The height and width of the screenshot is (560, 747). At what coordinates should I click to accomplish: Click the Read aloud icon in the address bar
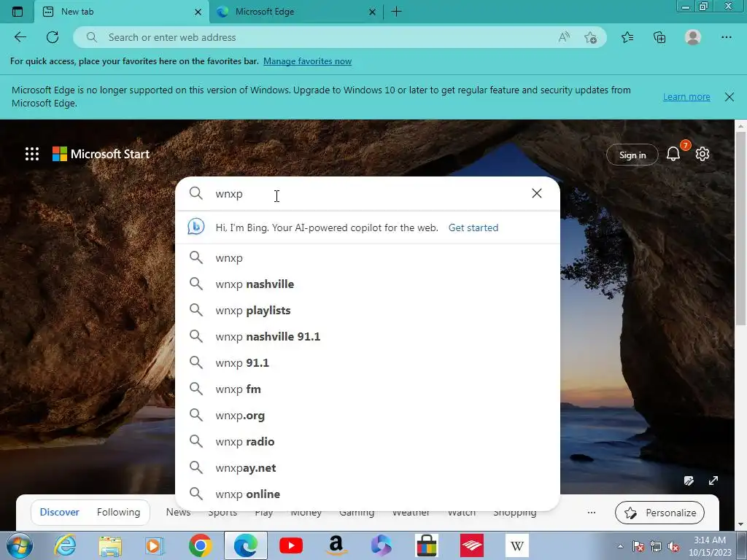(564, 37)
